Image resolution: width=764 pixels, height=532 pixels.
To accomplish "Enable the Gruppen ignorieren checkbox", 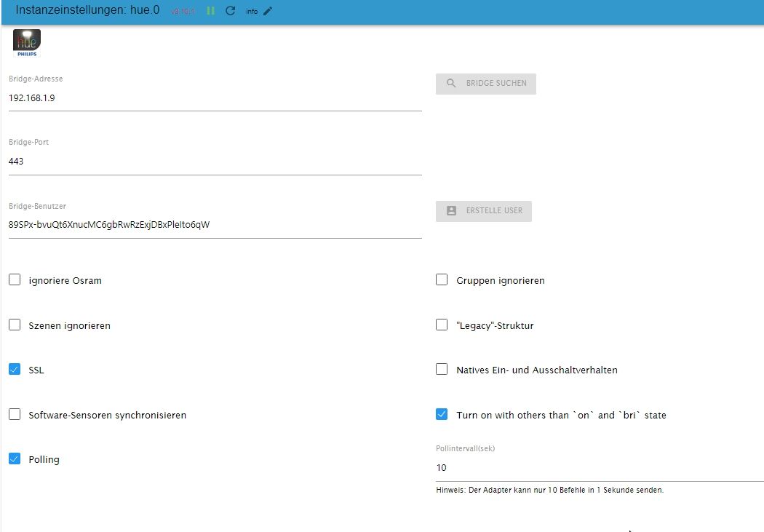I will 442,279.
